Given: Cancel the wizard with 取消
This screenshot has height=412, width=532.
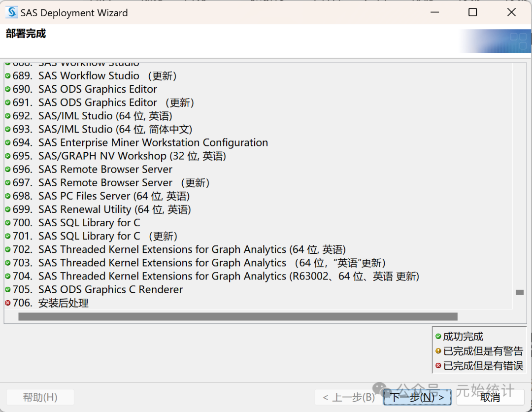Looking at the screenshot, I should point(490,397).
